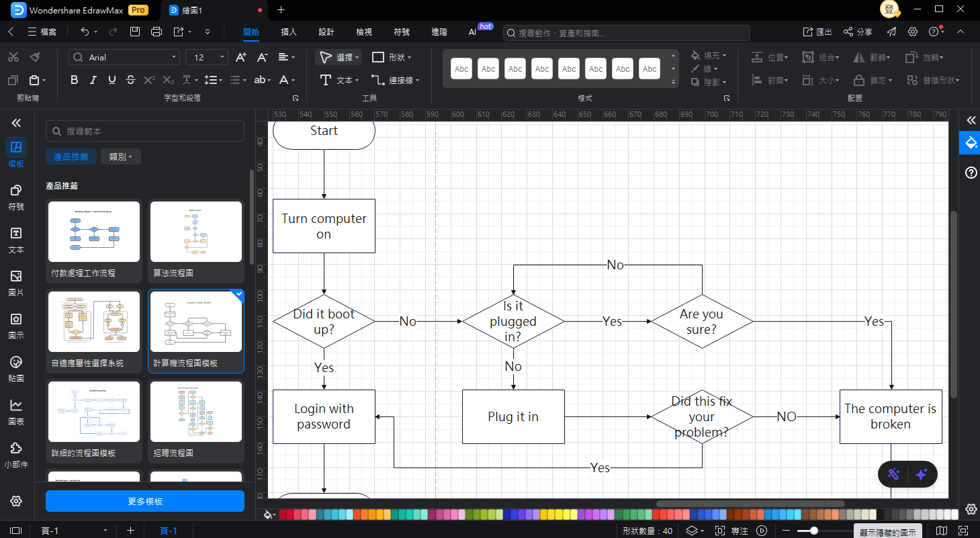Open Stickers panel in left sidebar
Image resolution: width=980 pixels, height=538 pixels.
(16, 369)
